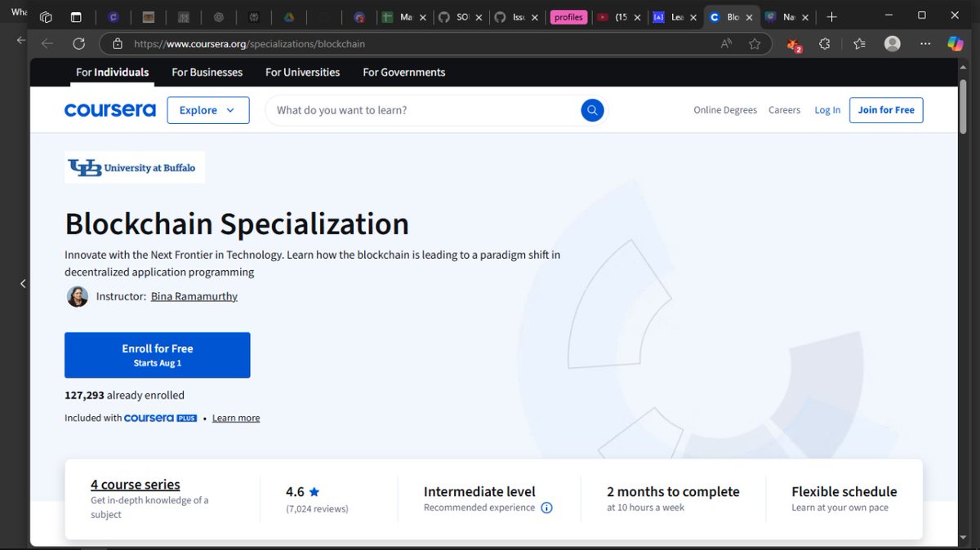The image size is (980, 550).
Task: Open the Careers link
Action: pos(784,110)
